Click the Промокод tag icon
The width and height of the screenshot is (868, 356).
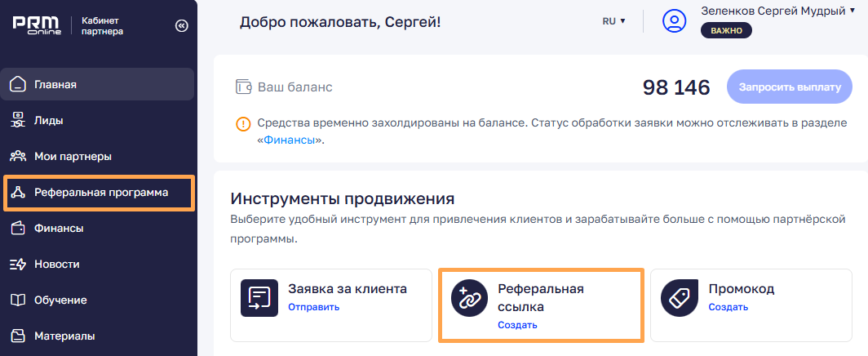click(680, 298)
